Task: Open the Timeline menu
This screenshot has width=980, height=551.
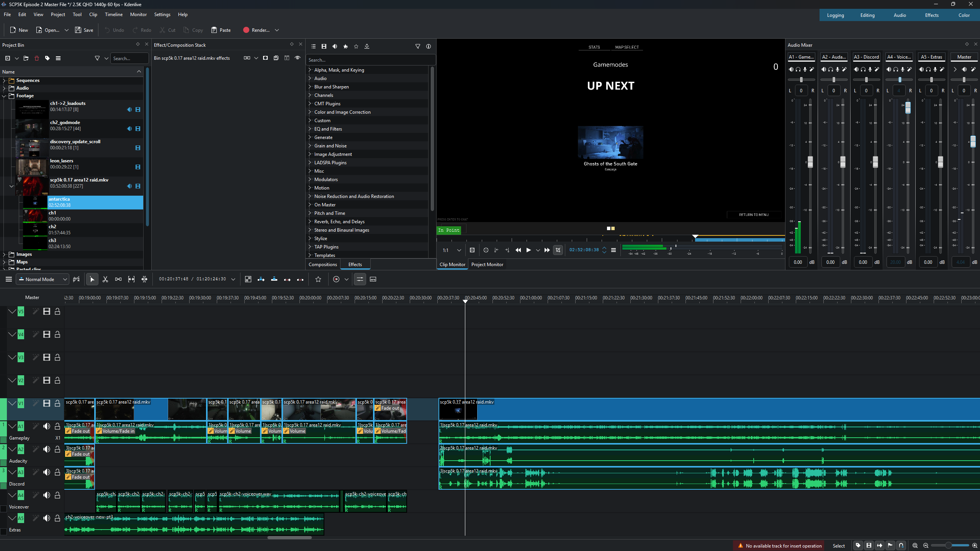Action: point(114,15)
